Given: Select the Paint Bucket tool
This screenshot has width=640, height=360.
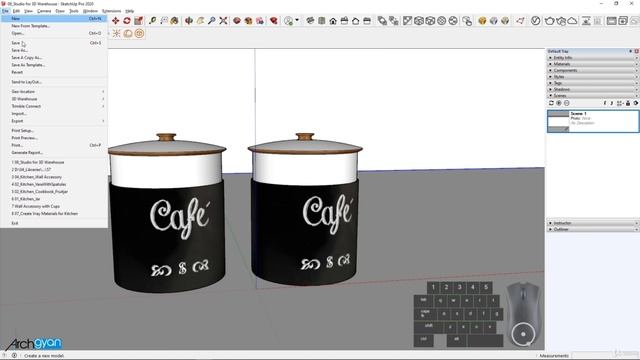Looking at the screenshot, I should coord(175,21).
